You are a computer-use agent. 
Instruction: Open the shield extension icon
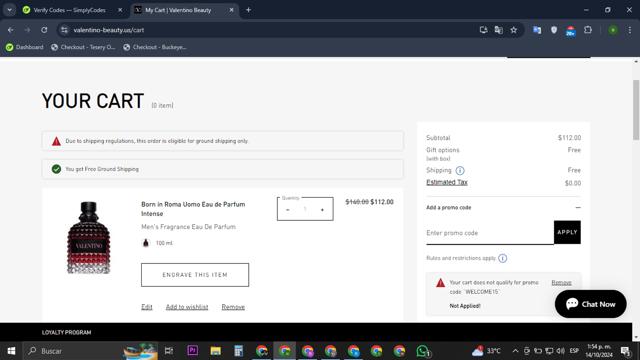pyautogui.click(x=554, y=30)
